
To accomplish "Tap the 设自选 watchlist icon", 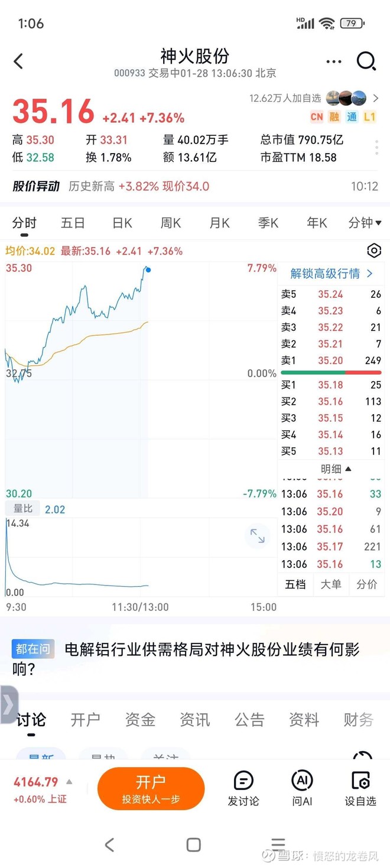I will pyautogui.click(x=361, y=787).
